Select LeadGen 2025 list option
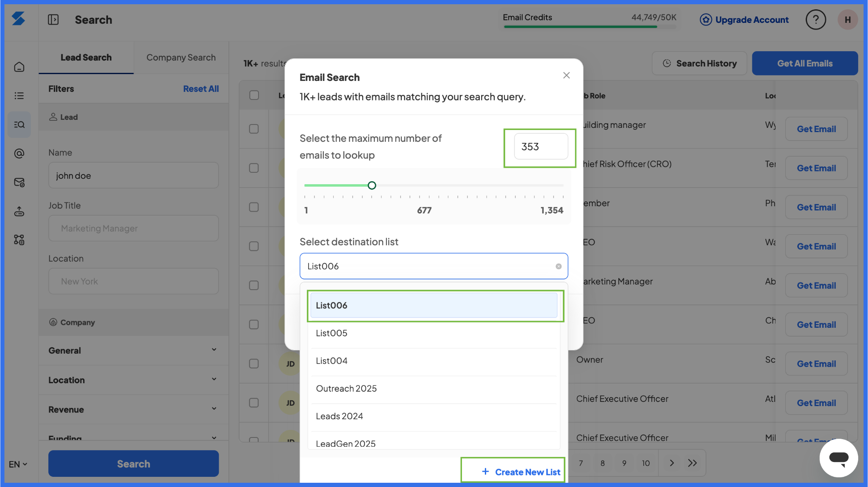Screen dimensions: 868x487 pos(434,443)
